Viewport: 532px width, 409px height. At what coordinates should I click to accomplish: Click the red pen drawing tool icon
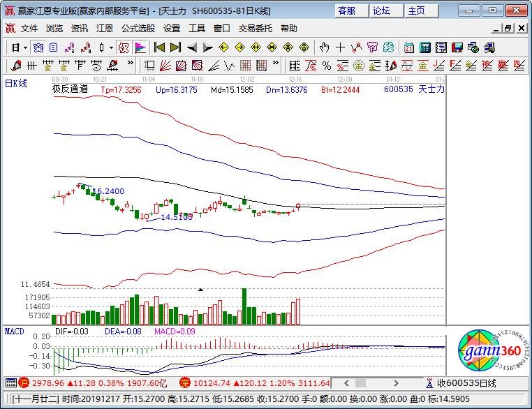[16, 65]
